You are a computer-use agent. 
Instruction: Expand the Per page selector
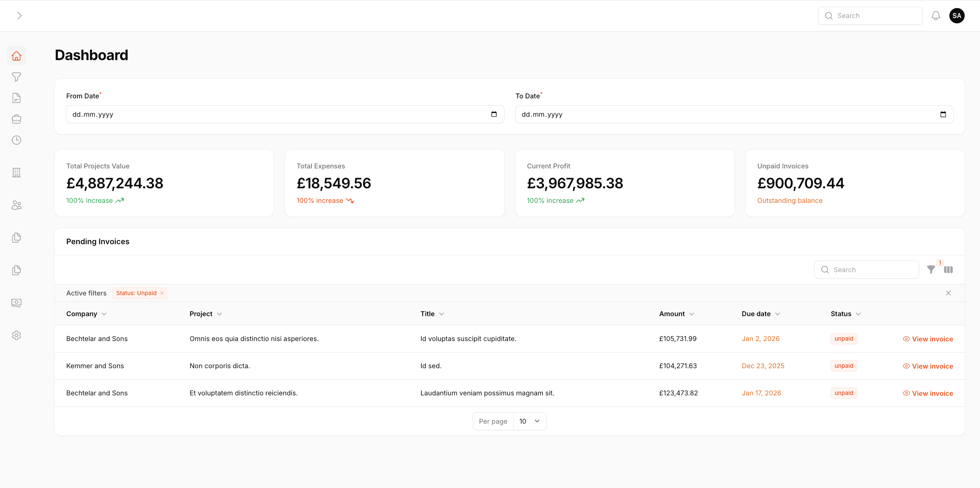529,421
